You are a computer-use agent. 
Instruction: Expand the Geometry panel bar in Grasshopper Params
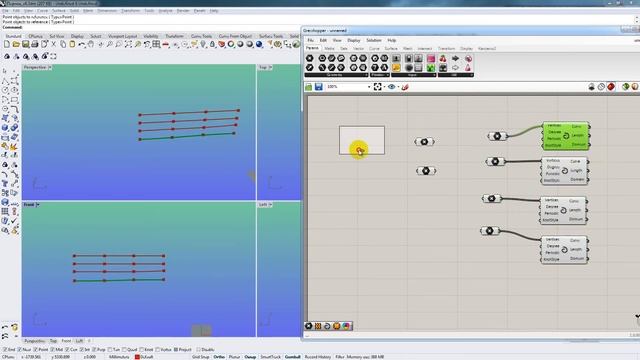coord(336,75)
